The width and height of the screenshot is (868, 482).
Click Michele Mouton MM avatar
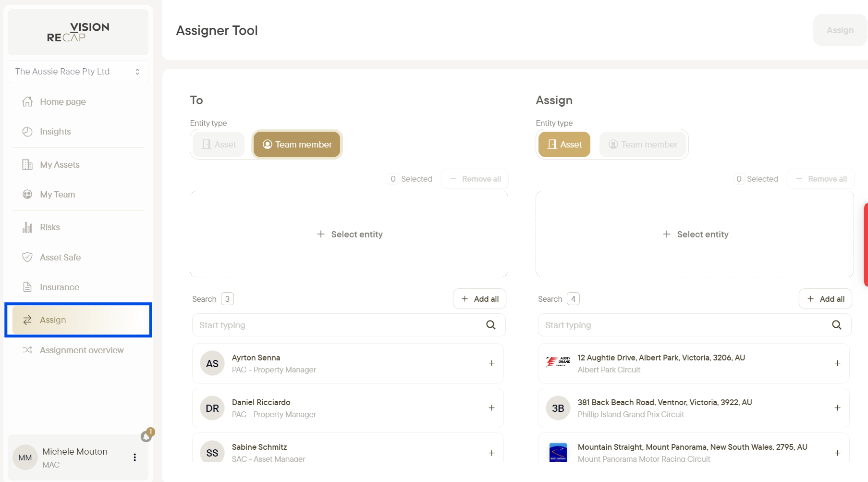[25, 457]
